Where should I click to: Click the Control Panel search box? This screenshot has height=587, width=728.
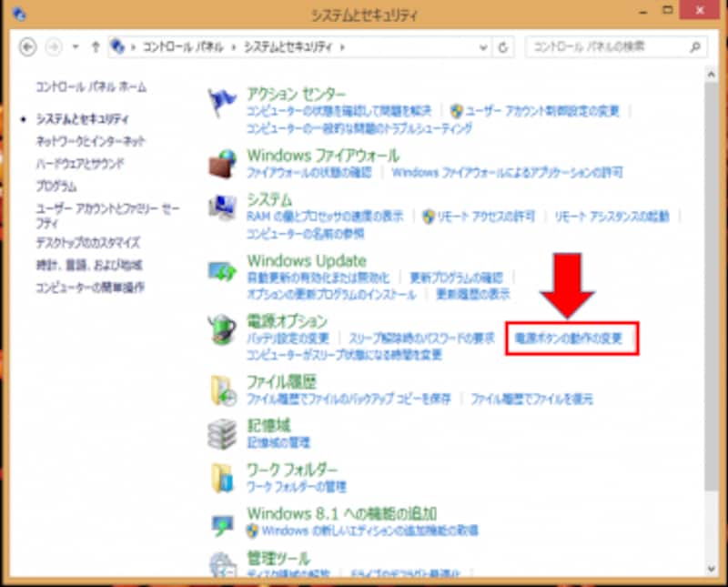[x=616, y=47]
